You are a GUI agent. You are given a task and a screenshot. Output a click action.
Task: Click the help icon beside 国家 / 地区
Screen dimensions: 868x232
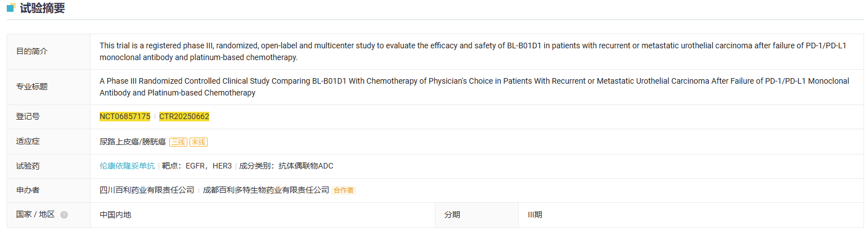pos(64,215)
